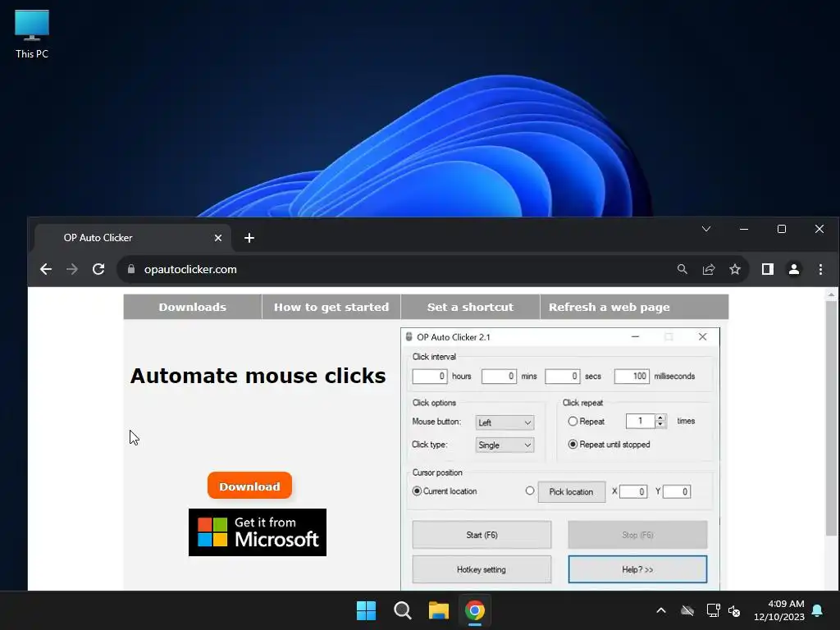Screen dimensions: 840x630
Task: Click the hours interval field
Action: pos(430,376)
